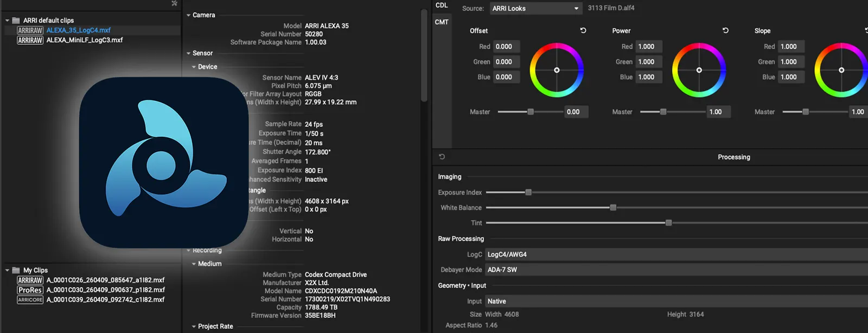The image size is (868, 333).
Task: Collapse the ARRI default clips folder
Action: coord(7,21)
